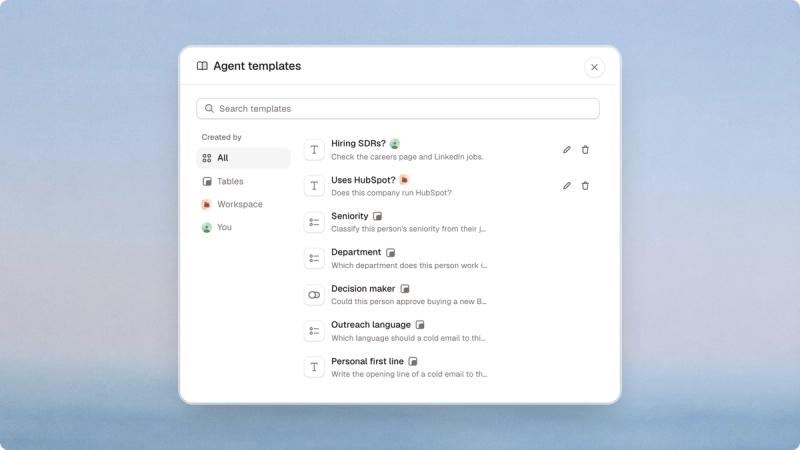
Task: Click 'Check the careers page and LinkedIn jobs.'
Action: [407, 157]
